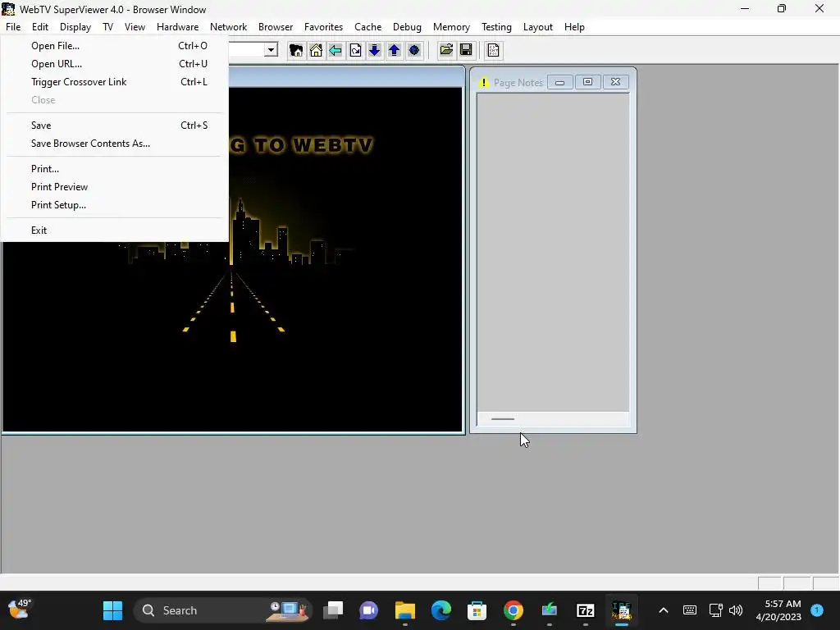The image size is (840, 630).
Task: Click the Page Notes yellow warning icon
Action: (x=484, y=83)
